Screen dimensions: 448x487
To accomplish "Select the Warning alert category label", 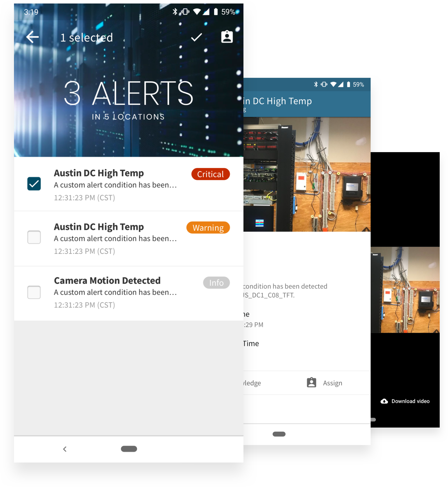I will 208,228.
